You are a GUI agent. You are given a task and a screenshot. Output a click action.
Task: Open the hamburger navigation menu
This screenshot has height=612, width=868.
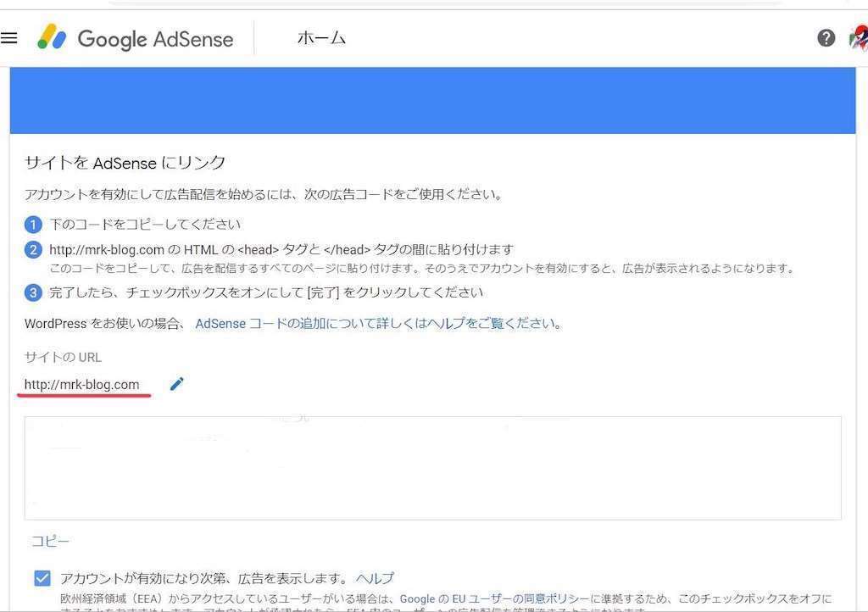tap(8, 37)
